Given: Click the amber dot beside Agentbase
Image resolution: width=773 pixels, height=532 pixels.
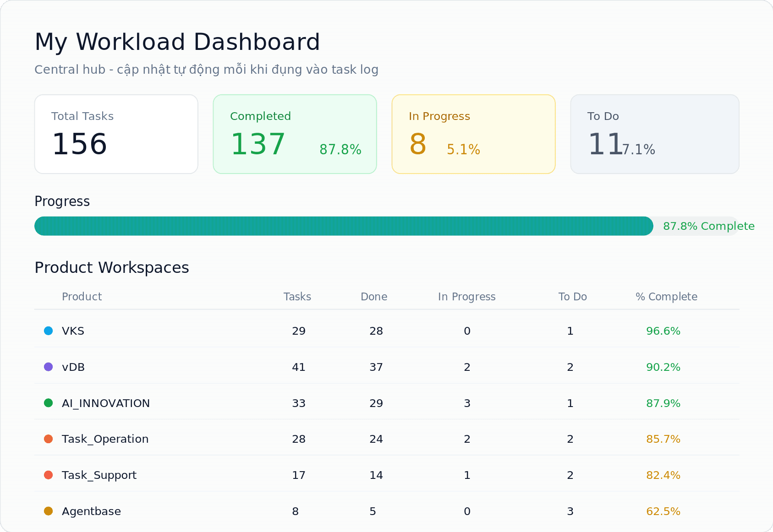Looking at the screenshot, I should 48,511.
